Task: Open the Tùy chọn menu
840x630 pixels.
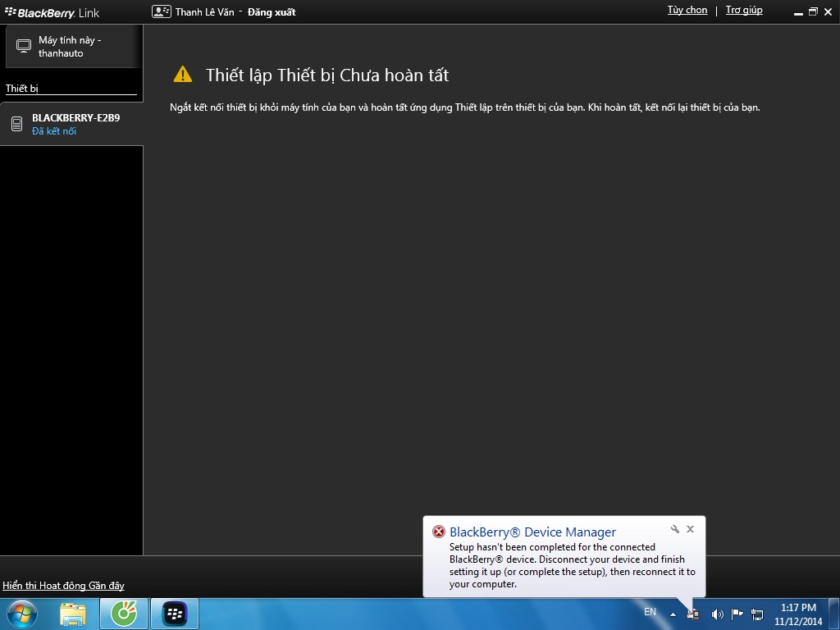Action: [x=687, y=10]
